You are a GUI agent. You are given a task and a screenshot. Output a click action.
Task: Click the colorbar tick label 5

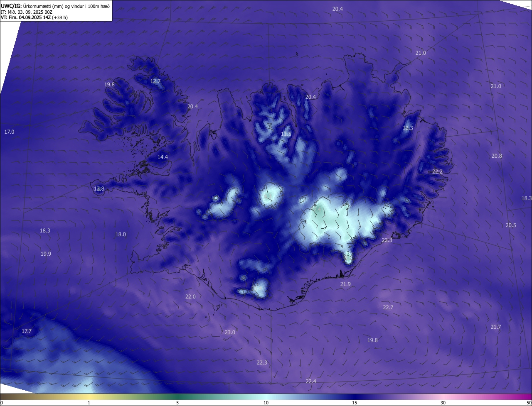pyautogui.click(x=177, y=403)
